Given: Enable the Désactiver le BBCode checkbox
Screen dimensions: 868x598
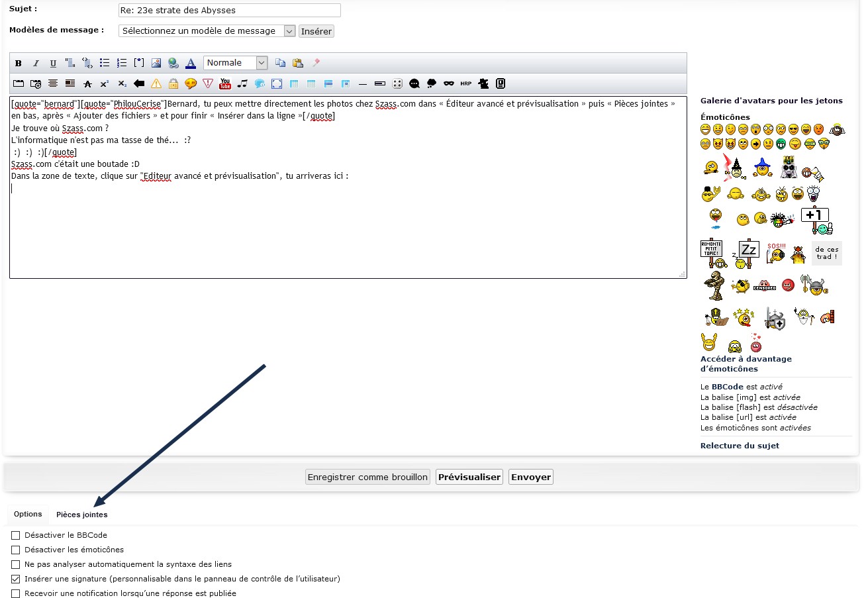Looking at the screenshot, I should [x=16, y=535].
